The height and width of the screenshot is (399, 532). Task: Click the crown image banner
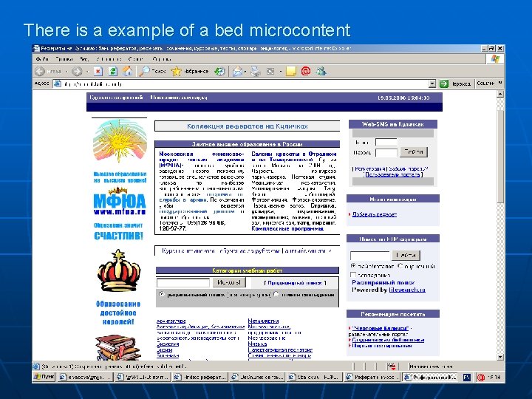(119, 270)
